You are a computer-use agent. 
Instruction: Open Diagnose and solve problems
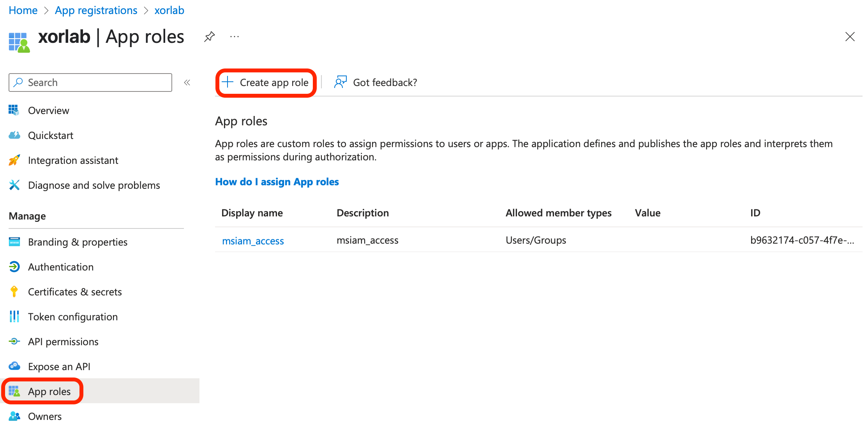pyautogui.click(x=94, y=185)
